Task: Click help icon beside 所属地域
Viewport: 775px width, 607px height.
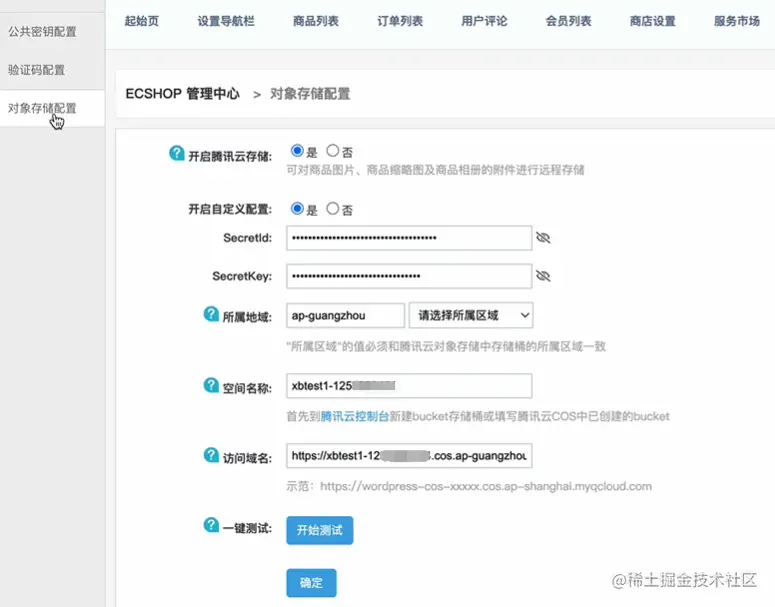Action: coord(211,314)
